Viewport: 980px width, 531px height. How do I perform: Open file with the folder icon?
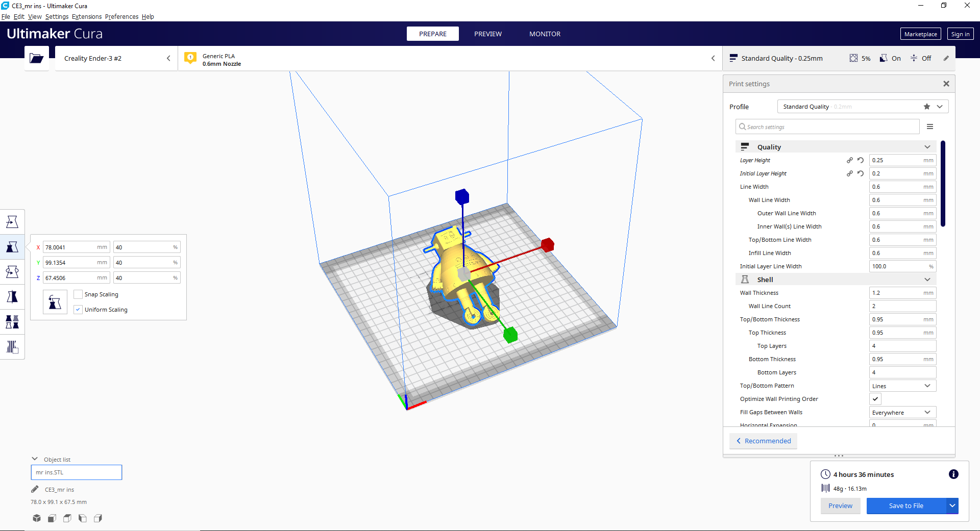click(x=37, y=58)
